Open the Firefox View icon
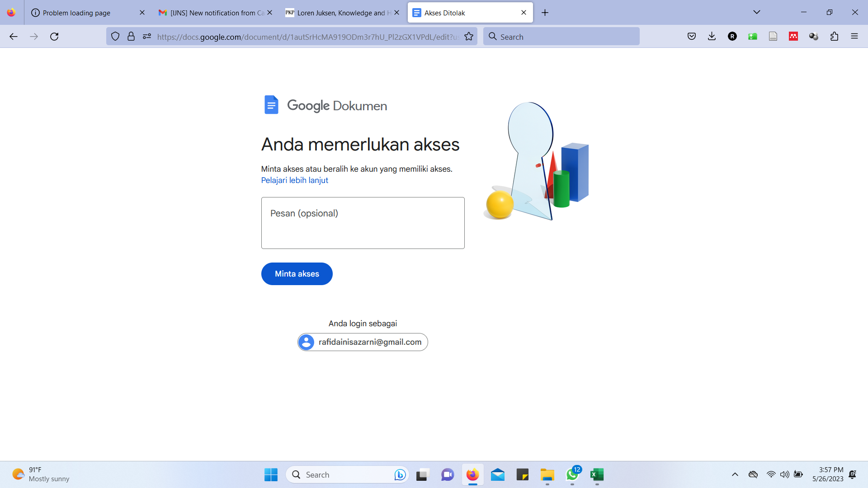The image size is (868, 488). pyautogui.click(x=11, y=13)
